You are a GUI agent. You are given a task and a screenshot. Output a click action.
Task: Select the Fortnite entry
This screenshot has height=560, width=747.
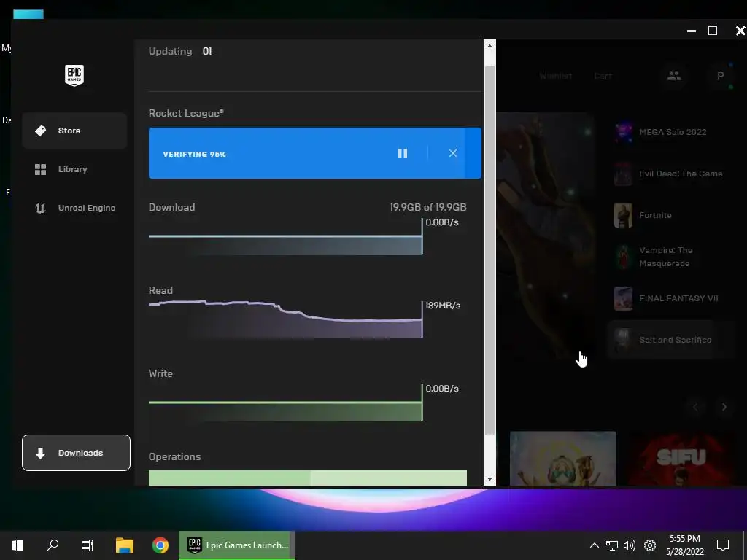click(672, 215)
